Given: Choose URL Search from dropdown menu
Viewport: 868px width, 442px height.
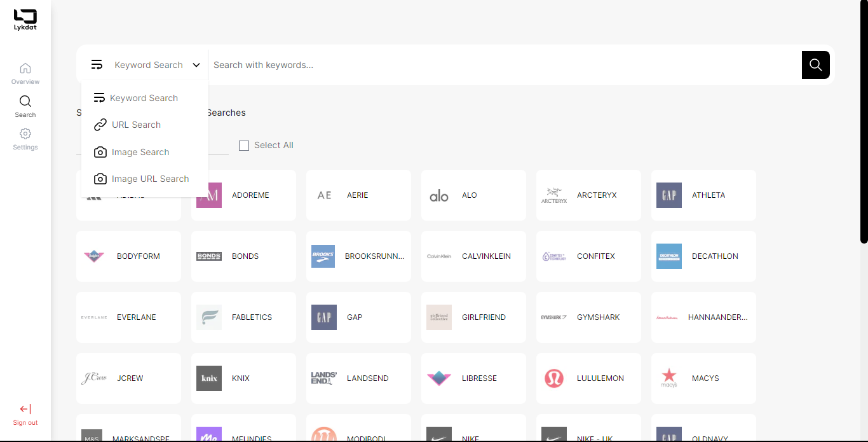Looking at the screenshot, I should (x=145, y=125).
